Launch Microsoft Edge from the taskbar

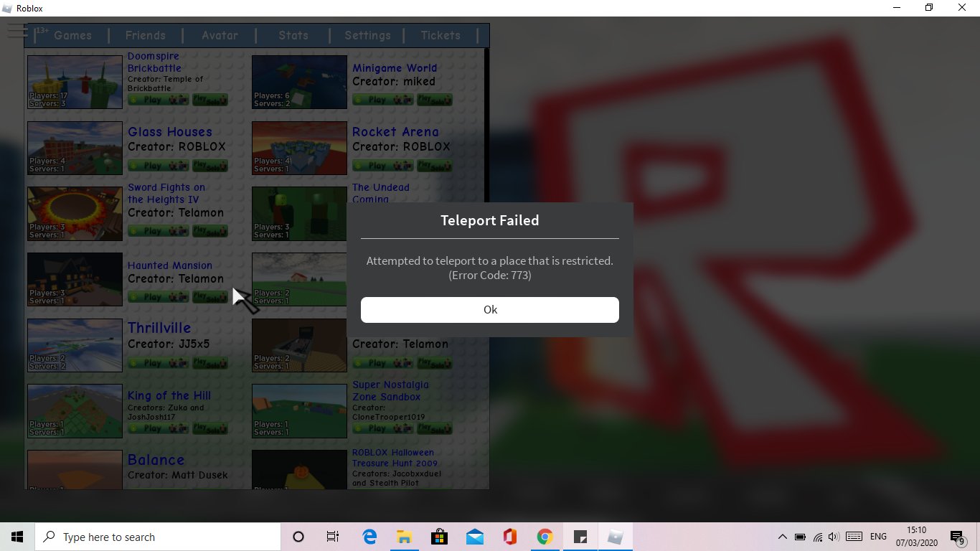(x=369, y=537)
